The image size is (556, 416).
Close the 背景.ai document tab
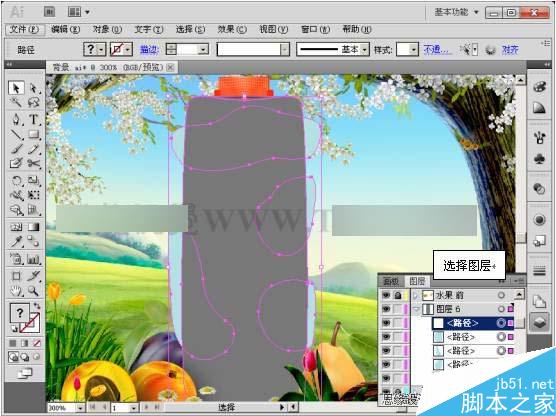(x=171, y=67)
